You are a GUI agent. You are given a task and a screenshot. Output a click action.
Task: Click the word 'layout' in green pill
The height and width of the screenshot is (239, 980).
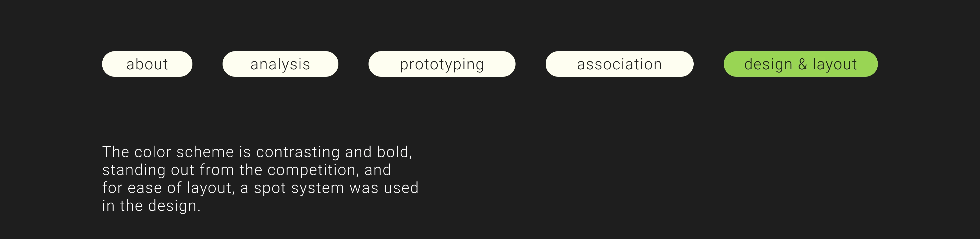(x=835, y=65)
